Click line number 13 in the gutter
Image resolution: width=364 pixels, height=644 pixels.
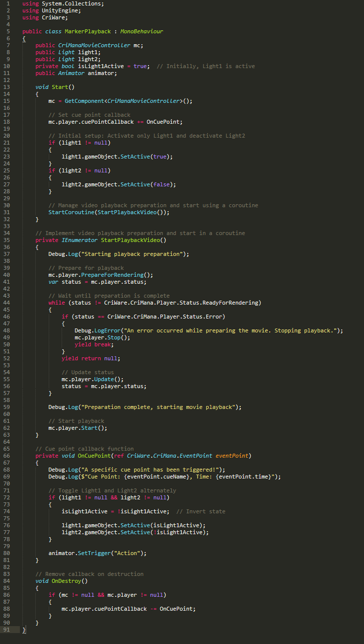(x=6, y=87)
